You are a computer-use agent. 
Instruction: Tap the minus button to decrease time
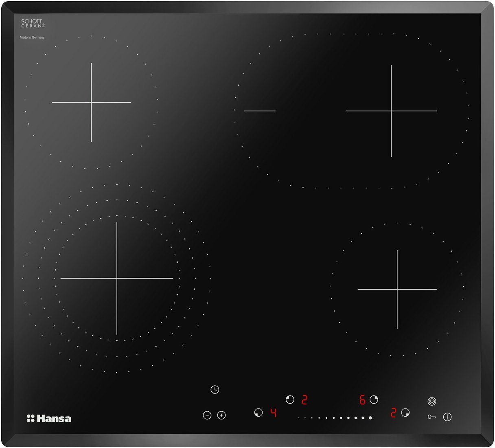[x=207, y=415]
